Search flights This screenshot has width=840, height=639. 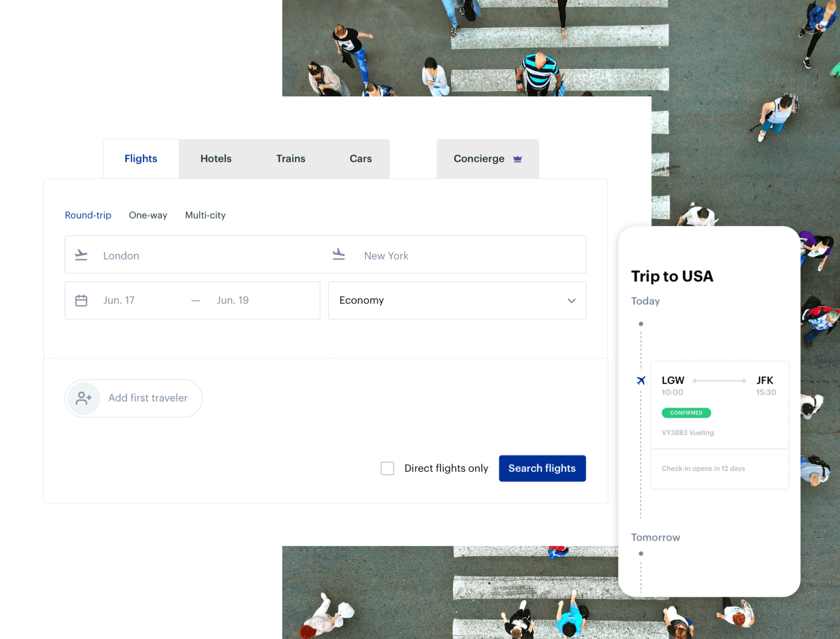click(x=542, y=468)
